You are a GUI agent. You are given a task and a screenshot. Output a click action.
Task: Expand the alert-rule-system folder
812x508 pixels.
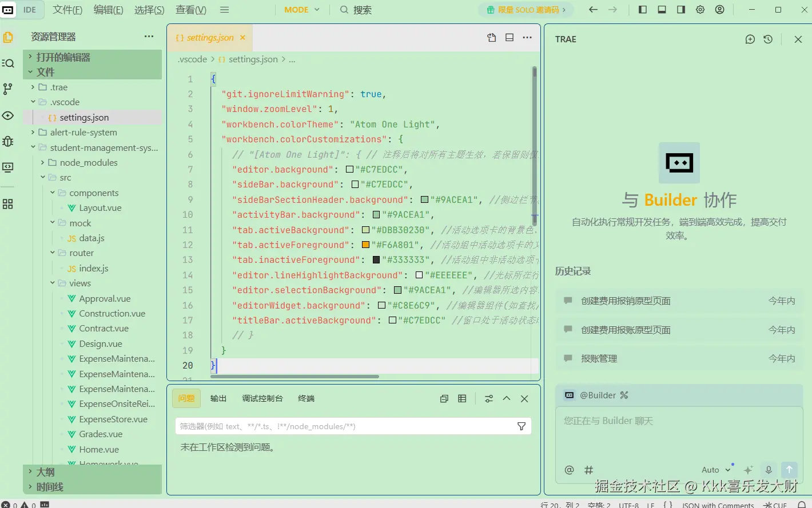93,133
